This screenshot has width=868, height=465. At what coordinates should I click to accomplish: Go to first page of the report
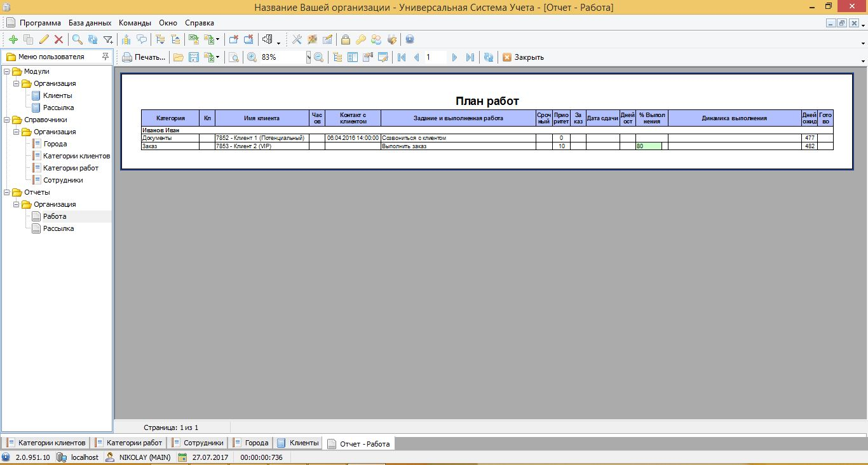(402, 57)
